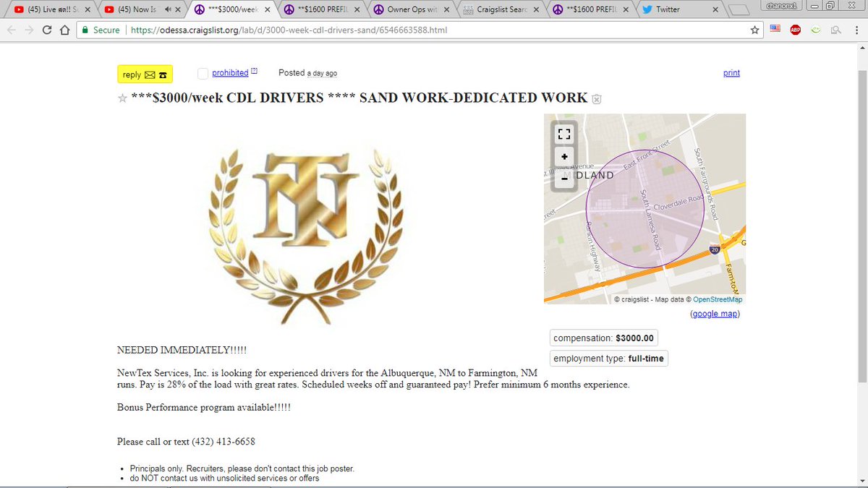Click the yellow reply button
Screen dimensions: 868x488
point(145,74)
